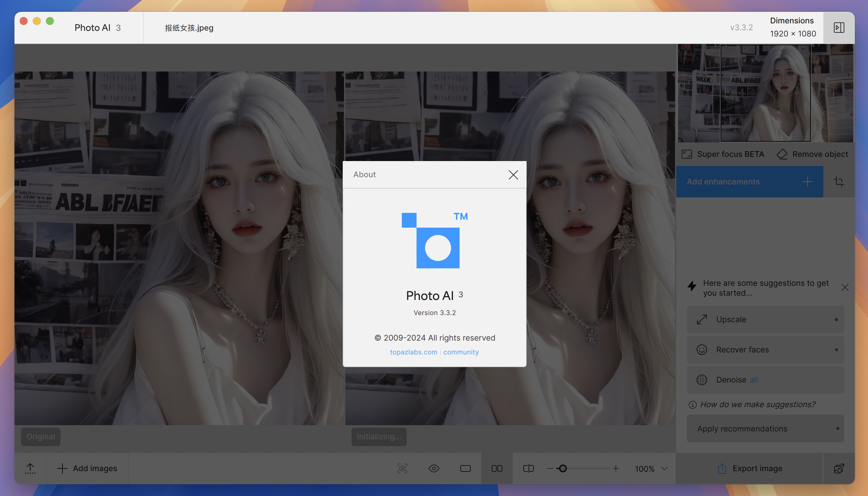Click the export queue icon beside Export image

click(839, 469)
